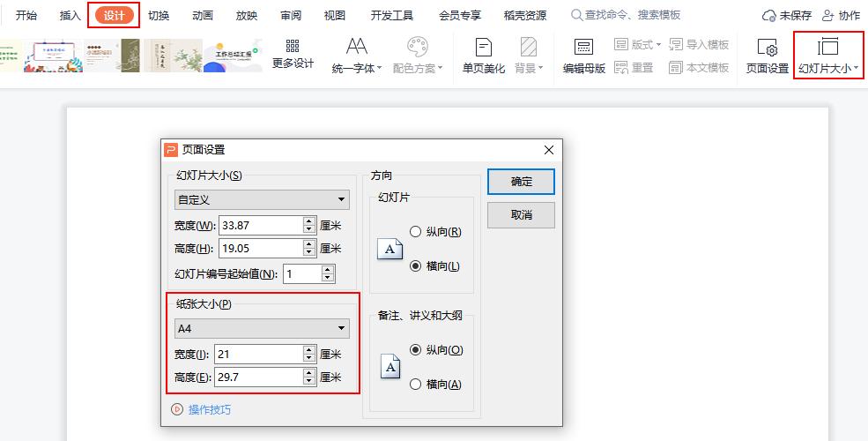Select the 工作总结汇报 theme thumbnail

coord(233,56)
